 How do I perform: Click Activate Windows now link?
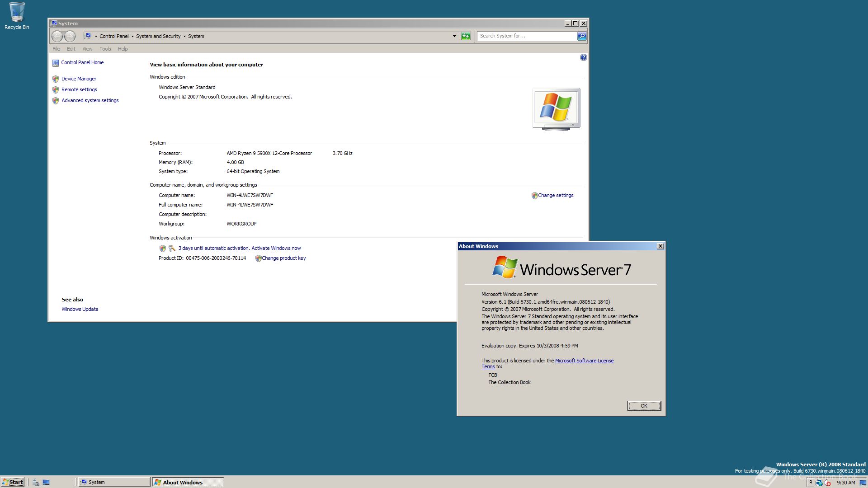[276, 248]
